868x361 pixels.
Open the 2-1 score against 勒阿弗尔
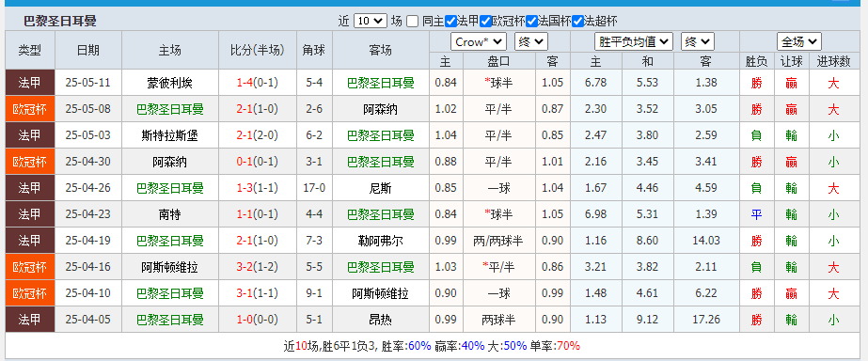point(245,241)
